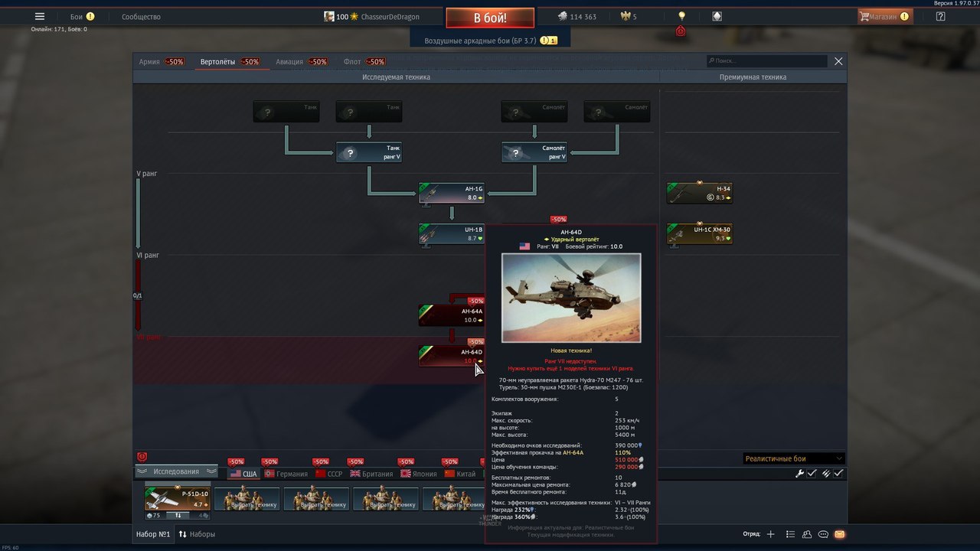Change the Воздушные аркадные бои game mode
This screenshot has height=551, width=980.
[x=491, y=40]
